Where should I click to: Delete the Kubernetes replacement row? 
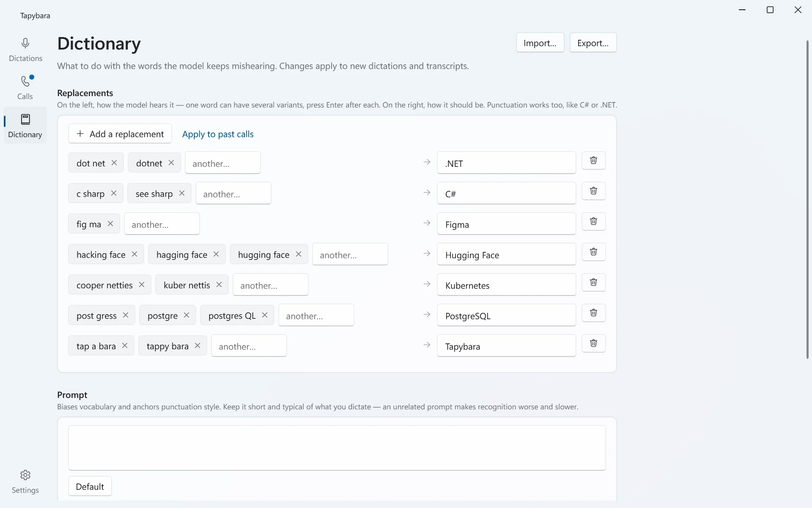tap(593, 282)
